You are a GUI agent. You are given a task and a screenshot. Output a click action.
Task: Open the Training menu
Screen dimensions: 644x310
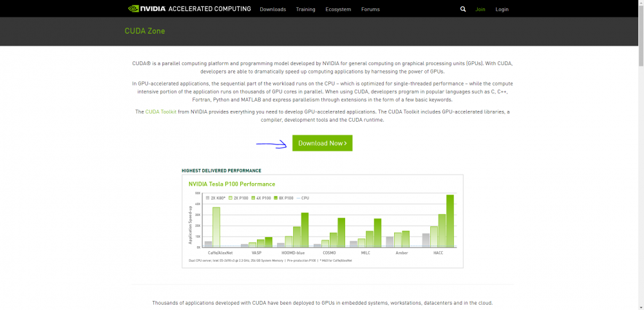point(305,9)
